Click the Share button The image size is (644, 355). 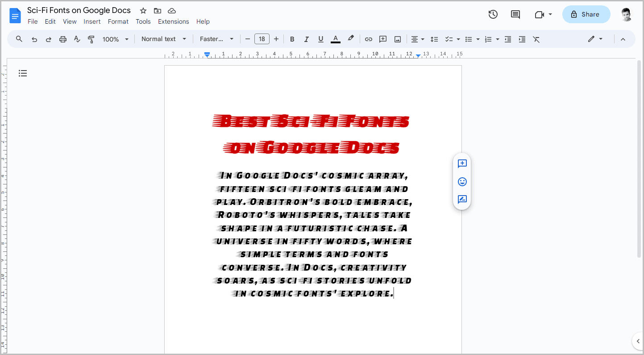[x=586, y=14]
